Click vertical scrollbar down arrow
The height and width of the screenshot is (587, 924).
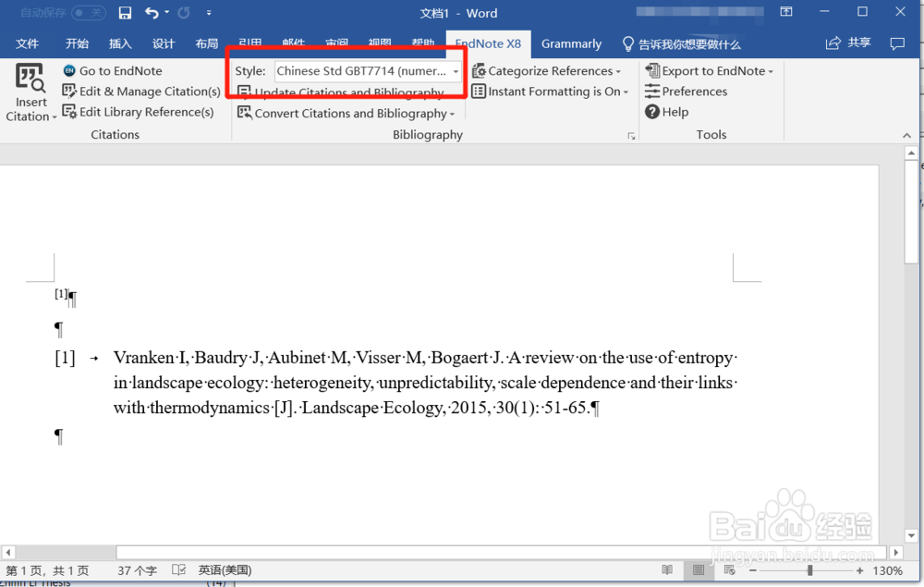click(911, 536)
